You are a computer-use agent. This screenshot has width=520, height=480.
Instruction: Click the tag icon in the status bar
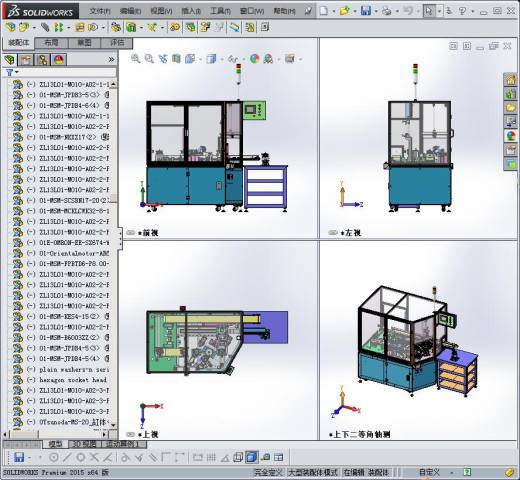click(510, 472)
